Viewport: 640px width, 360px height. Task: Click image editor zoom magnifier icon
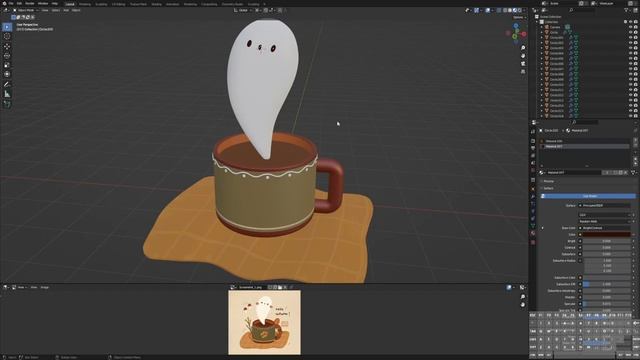click(523, 297)
